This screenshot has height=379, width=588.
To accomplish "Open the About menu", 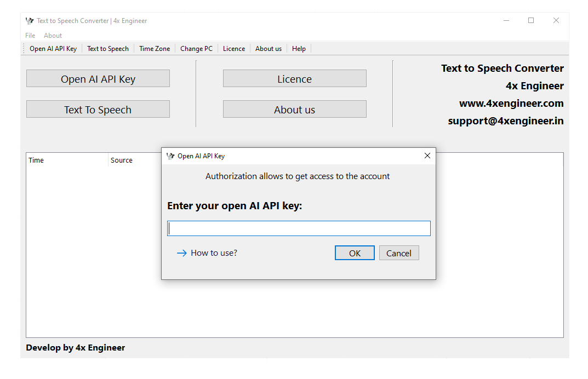I will [53, 36].
